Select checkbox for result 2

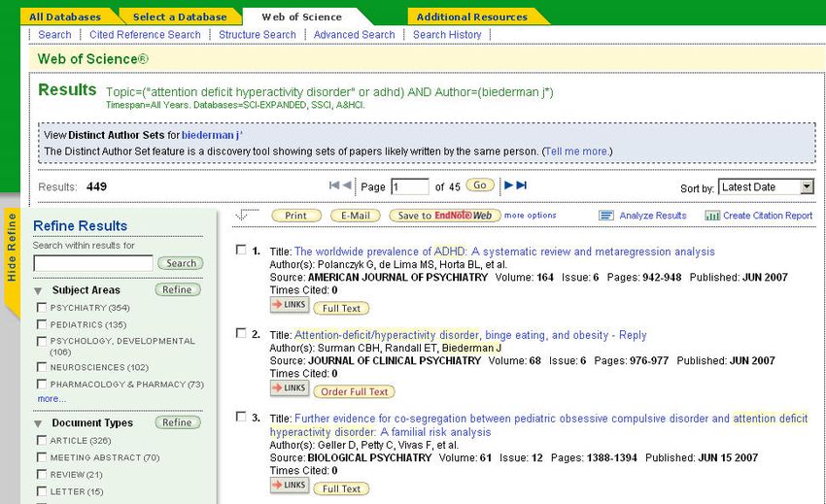click(x=241, y=333)
